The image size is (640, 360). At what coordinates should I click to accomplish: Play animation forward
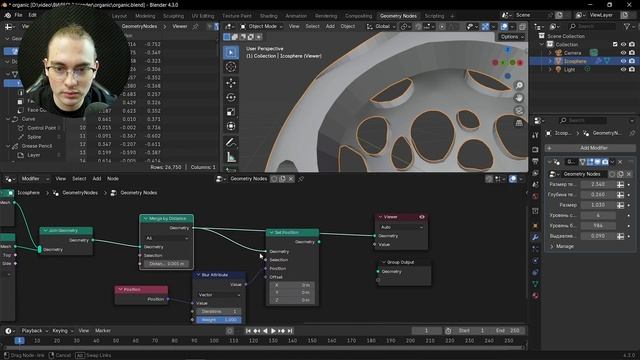(x=273, y=331)
